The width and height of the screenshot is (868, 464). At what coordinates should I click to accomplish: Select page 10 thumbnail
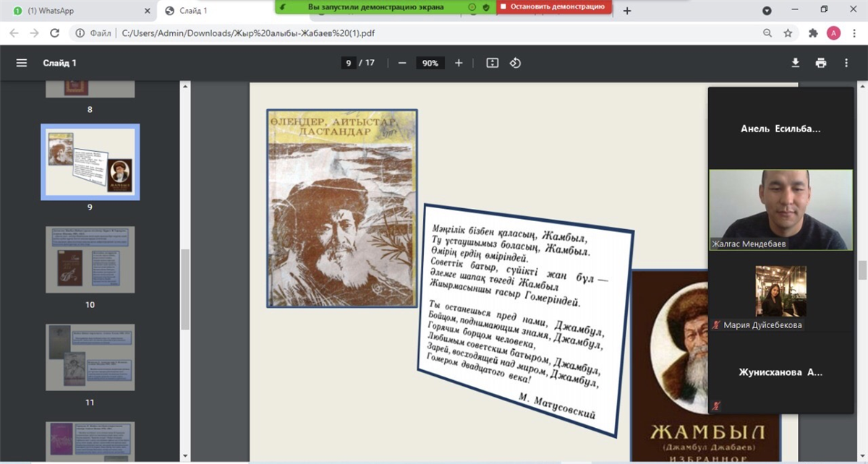coord(90,259)
